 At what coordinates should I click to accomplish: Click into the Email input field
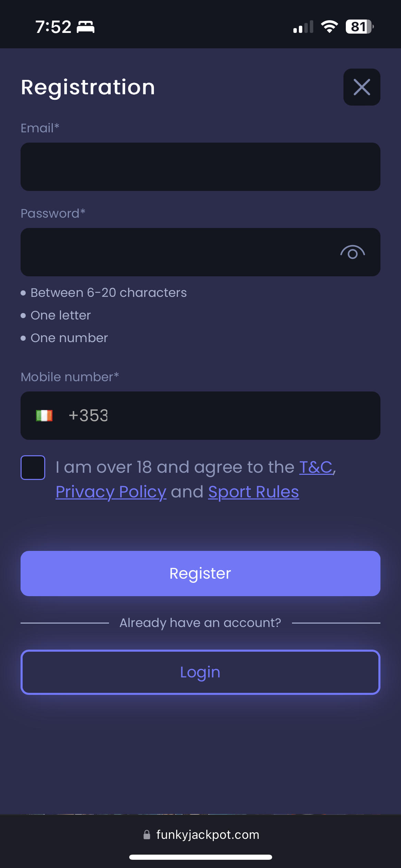tap(200, 167)
